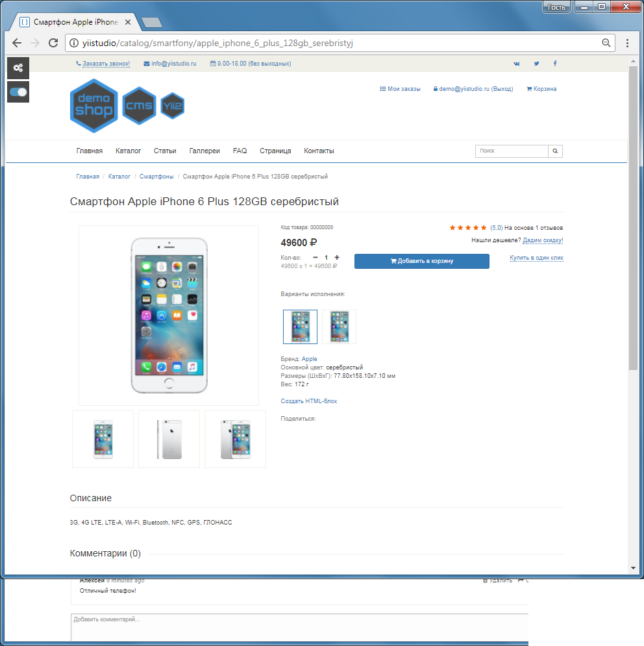
Task: Click Добавить в корзину button
Action: (422, 261)
